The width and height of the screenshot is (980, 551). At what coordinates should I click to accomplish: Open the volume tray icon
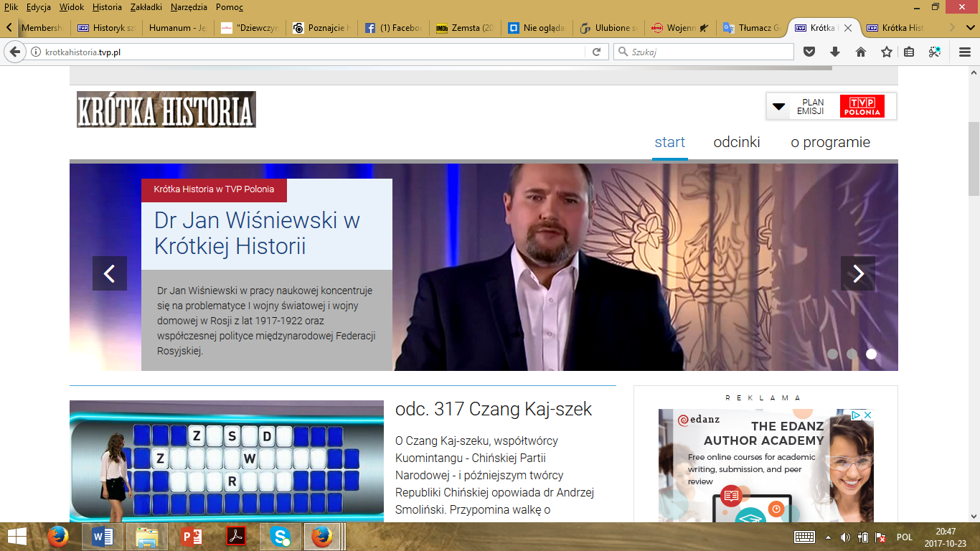845,537
